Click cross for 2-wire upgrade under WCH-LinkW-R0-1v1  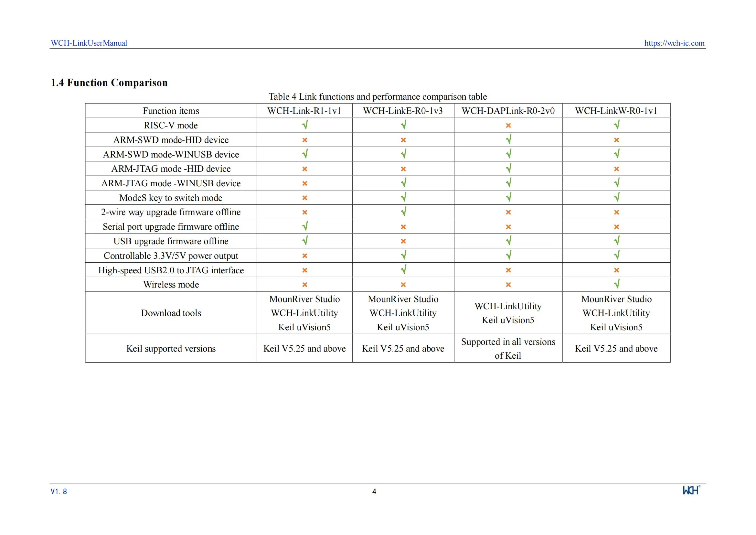616,212
